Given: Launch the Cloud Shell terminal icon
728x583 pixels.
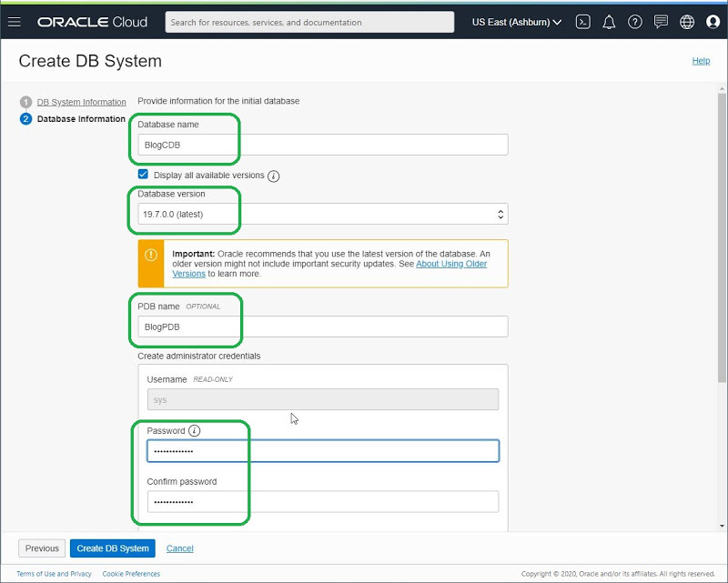Looking at the screenshot, I should tap(583, 22).
